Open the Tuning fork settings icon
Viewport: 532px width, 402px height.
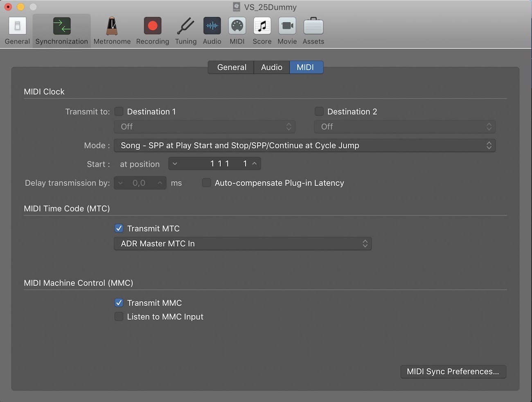pos(186,26)
